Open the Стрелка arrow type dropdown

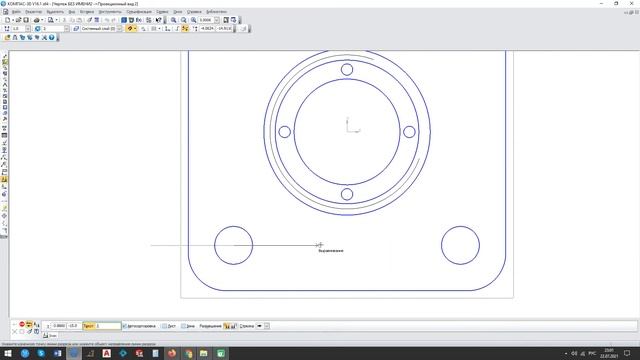[267, 326]
